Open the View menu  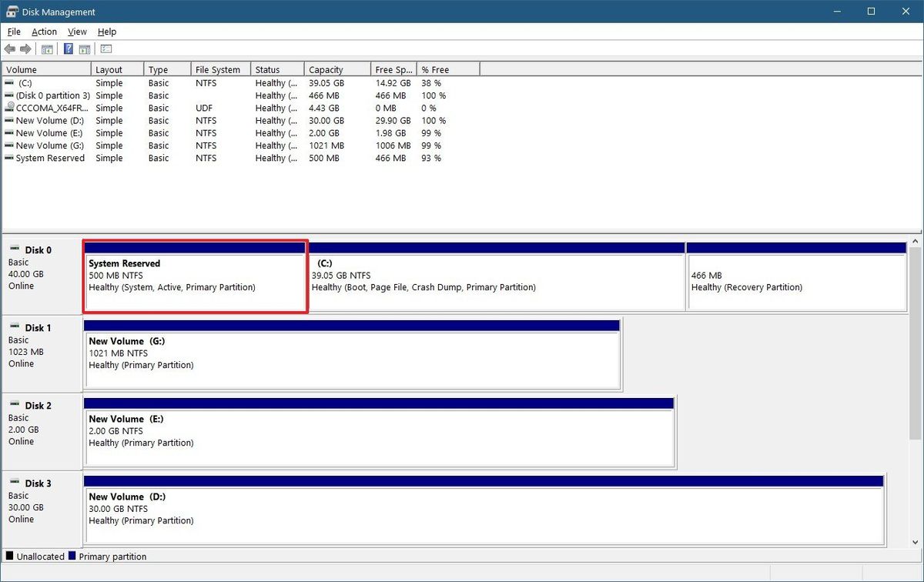76,32
